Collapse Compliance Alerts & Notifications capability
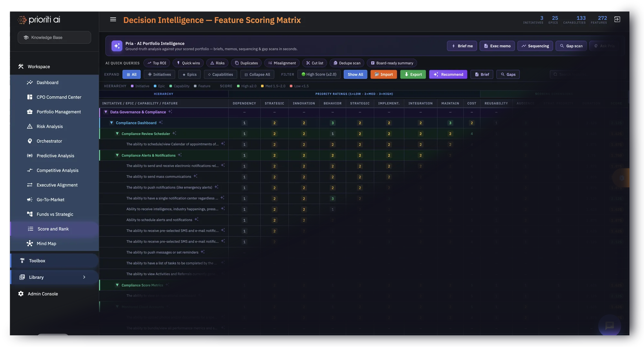This screenshot has height=347, width=644. click(117, 155)
